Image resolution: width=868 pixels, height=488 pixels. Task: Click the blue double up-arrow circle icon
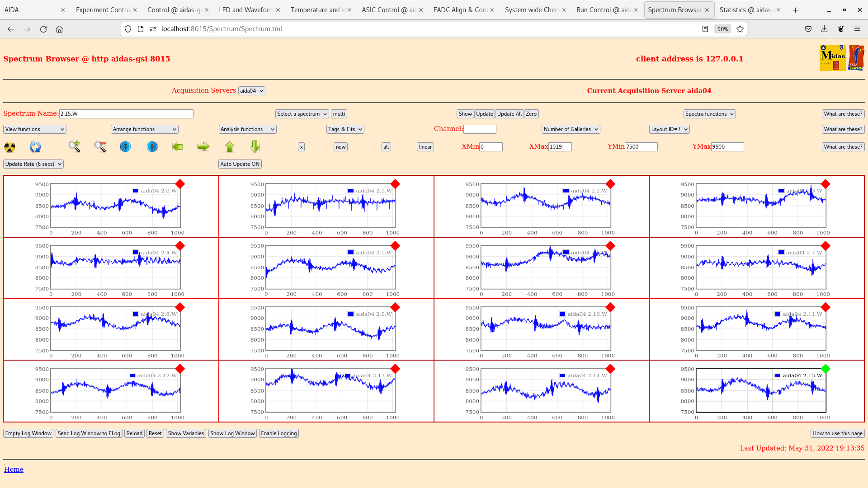pos(152,147)
